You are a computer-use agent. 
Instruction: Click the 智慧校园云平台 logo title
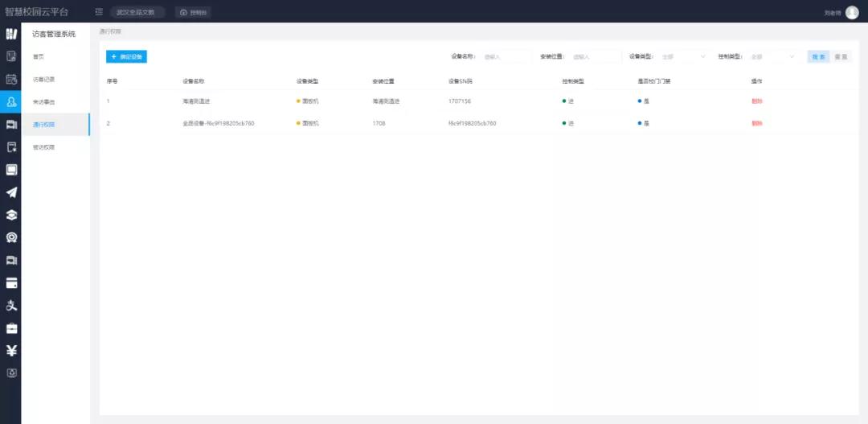pyautogui.click(x=36, y=11)
